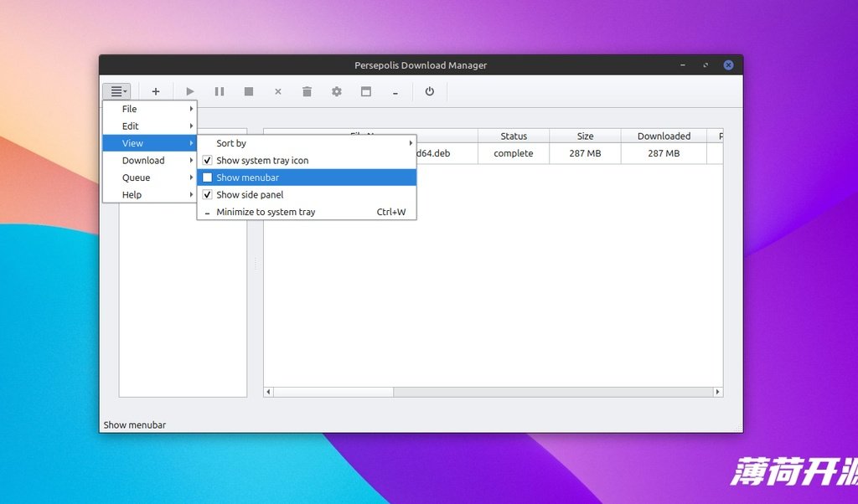
Task: Select the 287 MB cell under Downloaded
Action: pyautogui.click(x=664, y=153)
